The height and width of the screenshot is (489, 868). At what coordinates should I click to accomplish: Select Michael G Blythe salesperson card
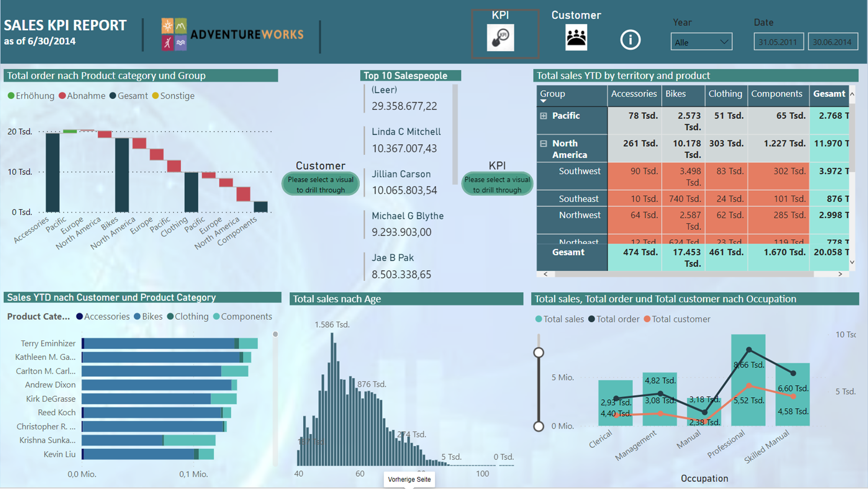[x=407, y=224]
